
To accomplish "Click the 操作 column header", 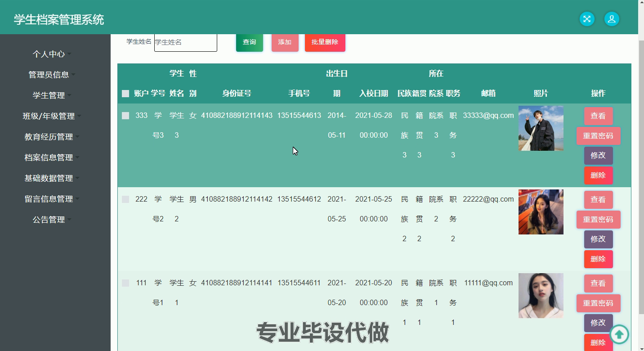I will point(598,94).
